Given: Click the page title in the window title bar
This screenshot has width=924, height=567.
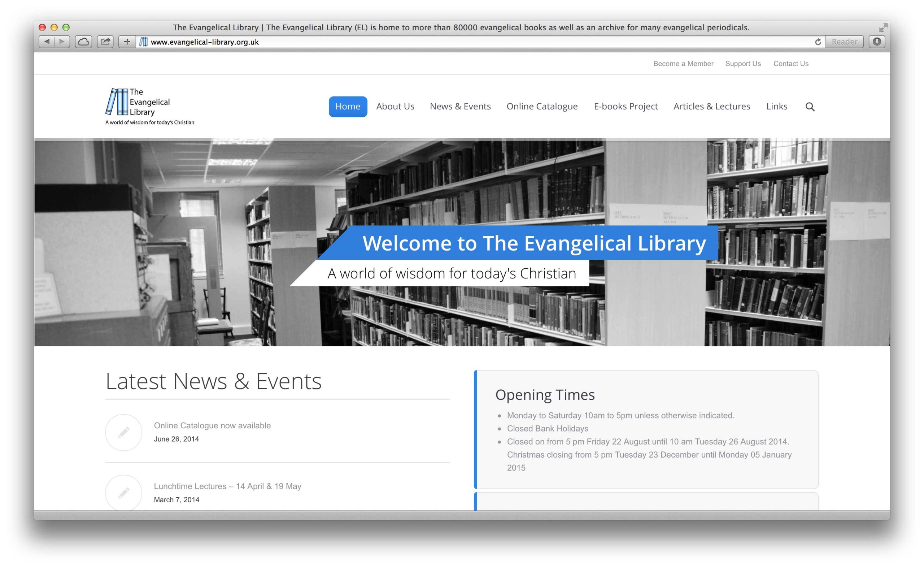Looking at the screenshot, I should [461, 27].
